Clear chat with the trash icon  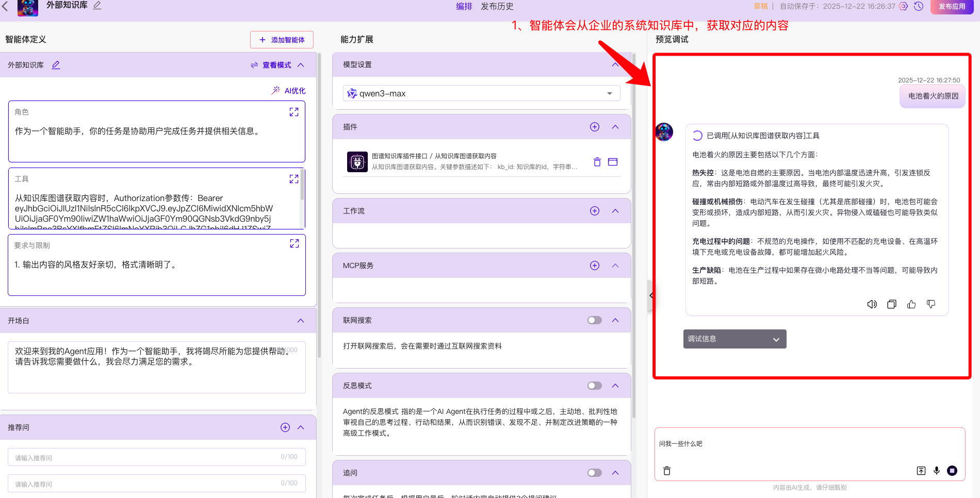pos(667,471)
